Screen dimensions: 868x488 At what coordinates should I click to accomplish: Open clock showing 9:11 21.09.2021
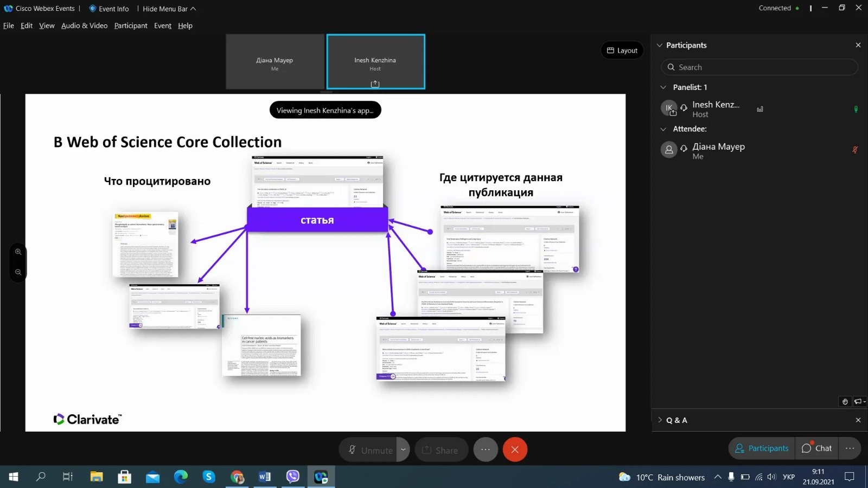point(819,477)
